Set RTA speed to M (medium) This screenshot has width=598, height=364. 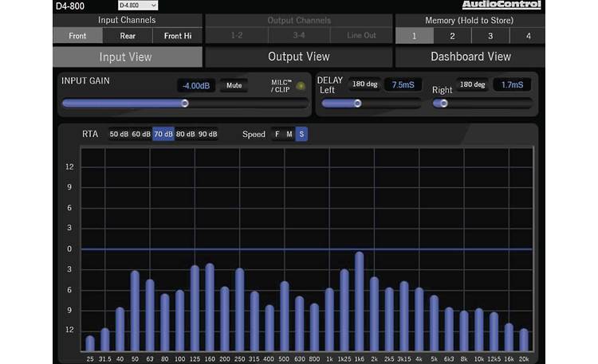(x=289, y=134)
